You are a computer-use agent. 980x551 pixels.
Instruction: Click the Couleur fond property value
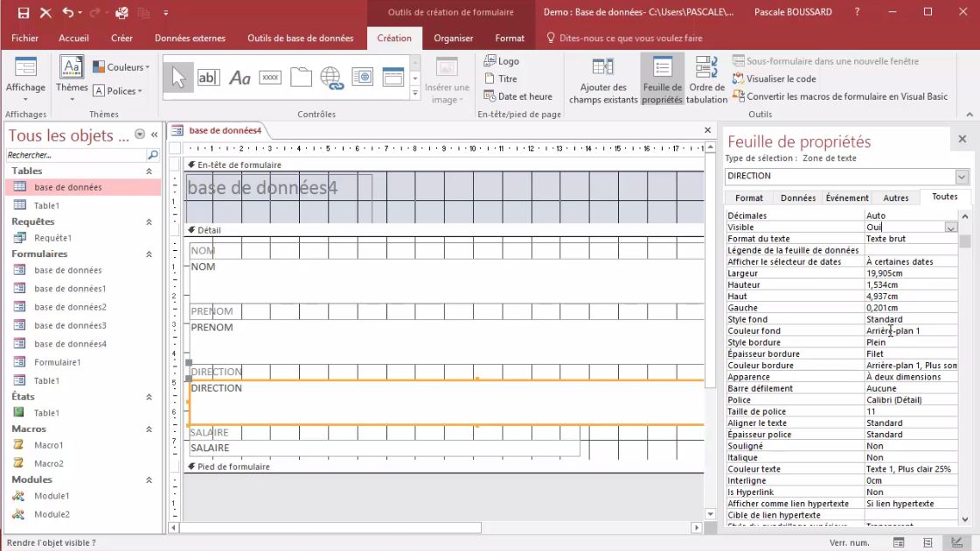(909, 331)
